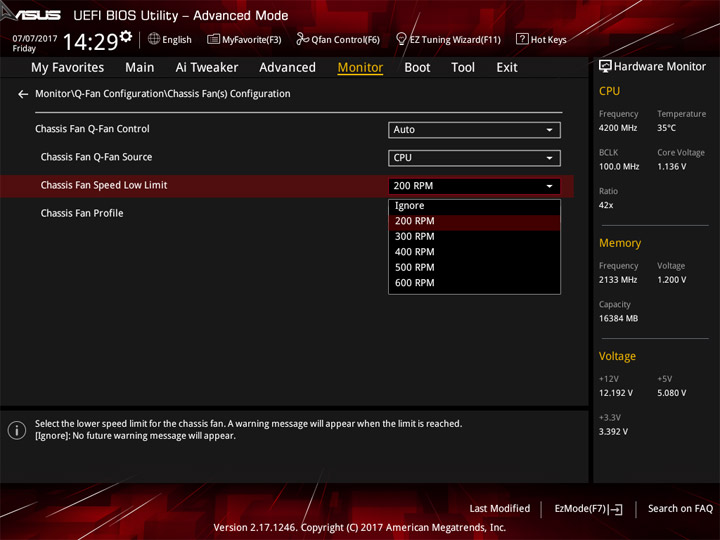Click memory voltage 1.200 V
720x540 pixels.
[x=672, y=280]
